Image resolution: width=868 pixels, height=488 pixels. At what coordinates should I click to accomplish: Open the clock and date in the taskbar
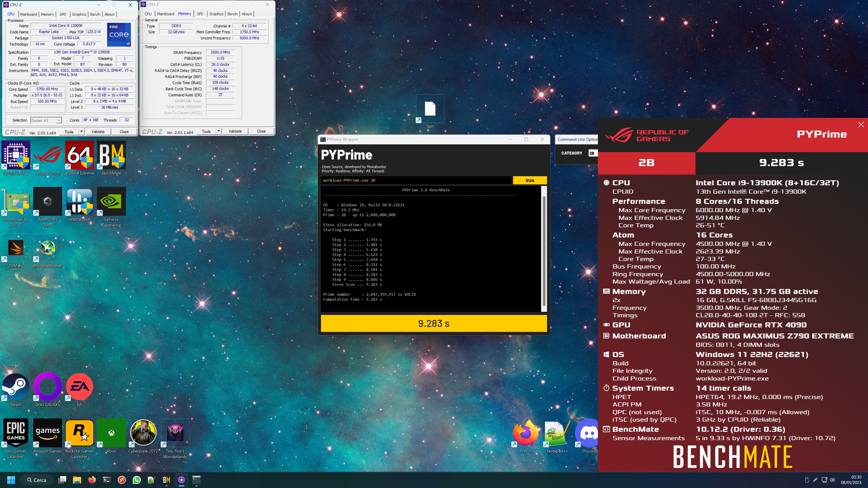[851, 480]
